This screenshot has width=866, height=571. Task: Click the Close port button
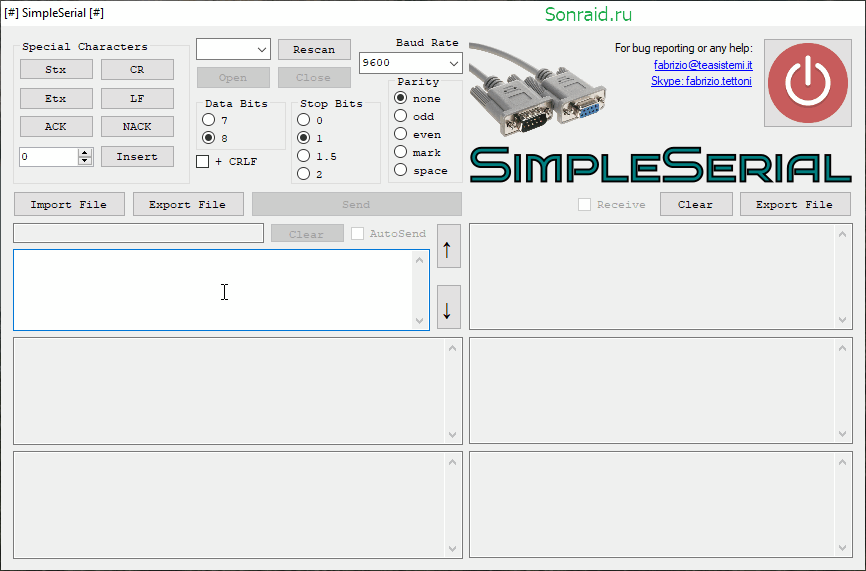[314, 77]
